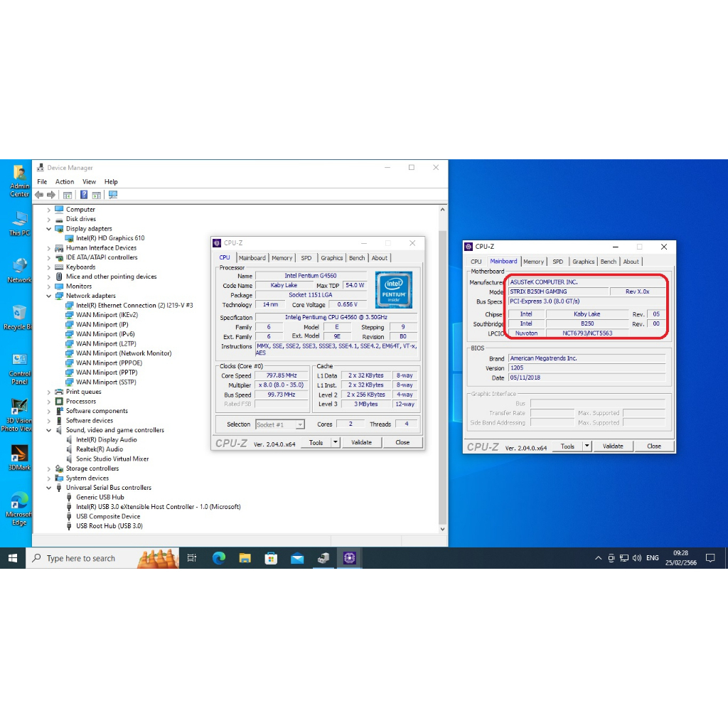The width and height of the screenshot is (728, 728).
Task: Click the Type here to search box
Action: point(82,559)
